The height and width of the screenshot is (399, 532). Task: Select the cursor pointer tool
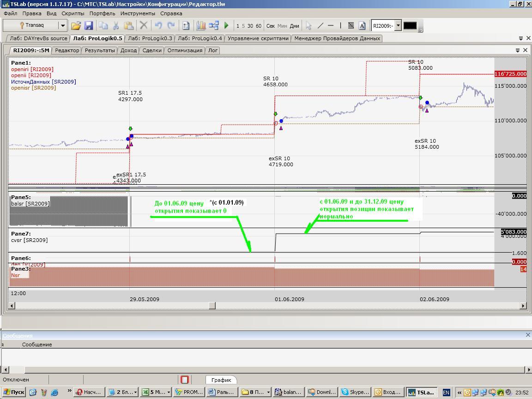pos(308,26)
